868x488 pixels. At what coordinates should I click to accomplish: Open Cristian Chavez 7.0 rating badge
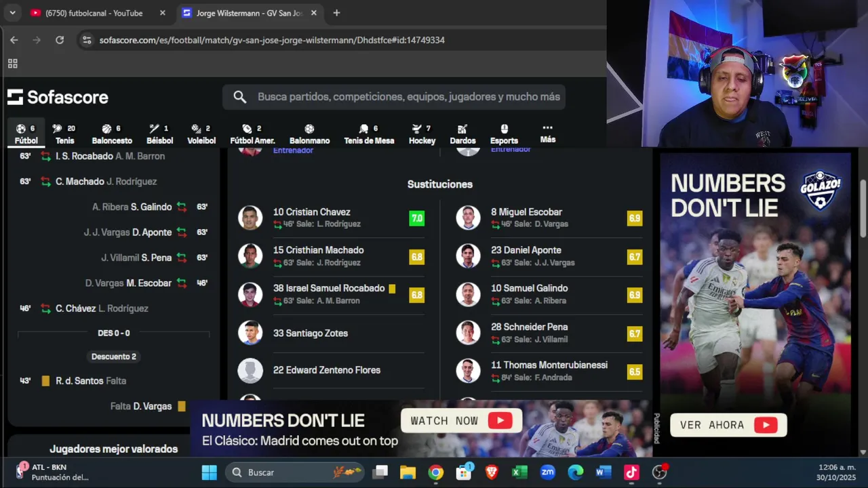tap(416, 218)
